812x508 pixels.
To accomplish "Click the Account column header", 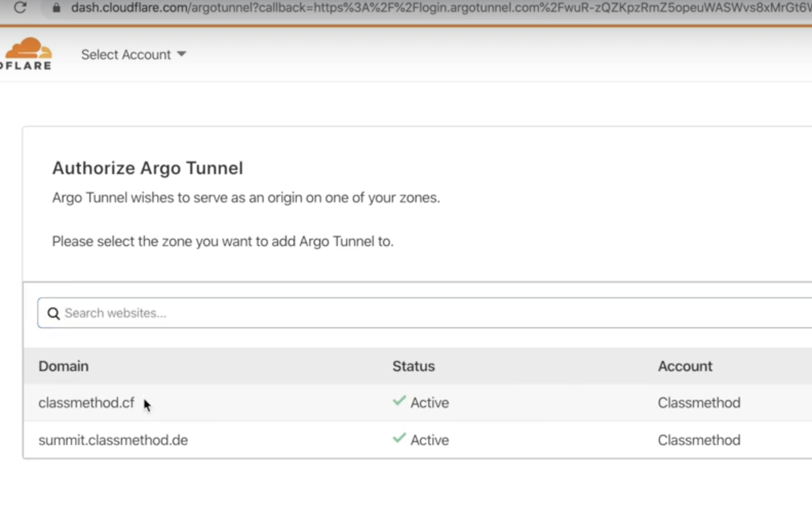I will point(685,366).
